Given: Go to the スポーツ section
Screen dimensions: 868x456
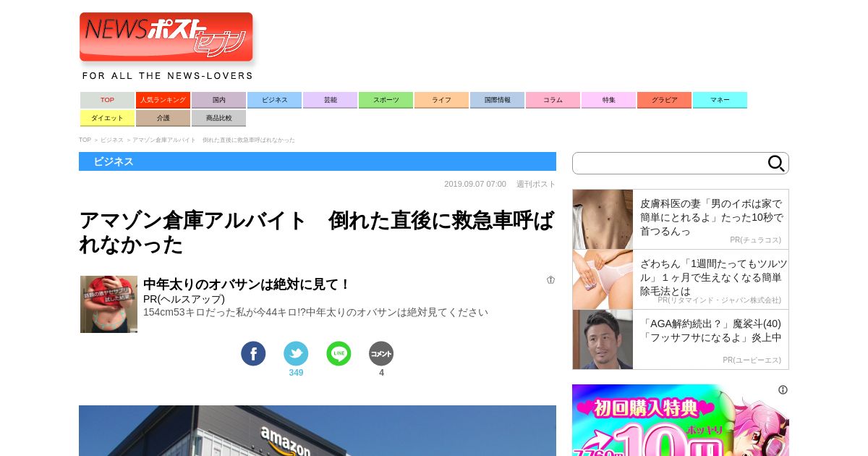Looking at the screenshot, I should [386, 100].
